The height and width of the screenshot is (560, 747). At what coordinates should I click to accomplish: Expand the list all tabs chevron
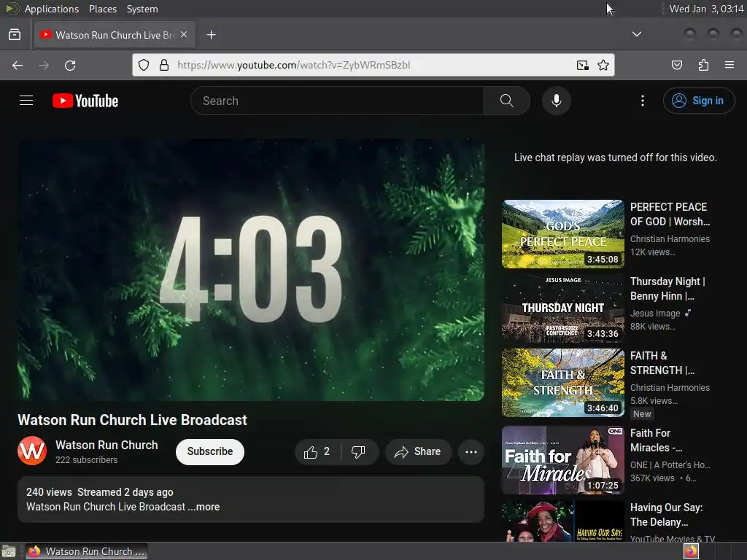(x=636, y=34)
